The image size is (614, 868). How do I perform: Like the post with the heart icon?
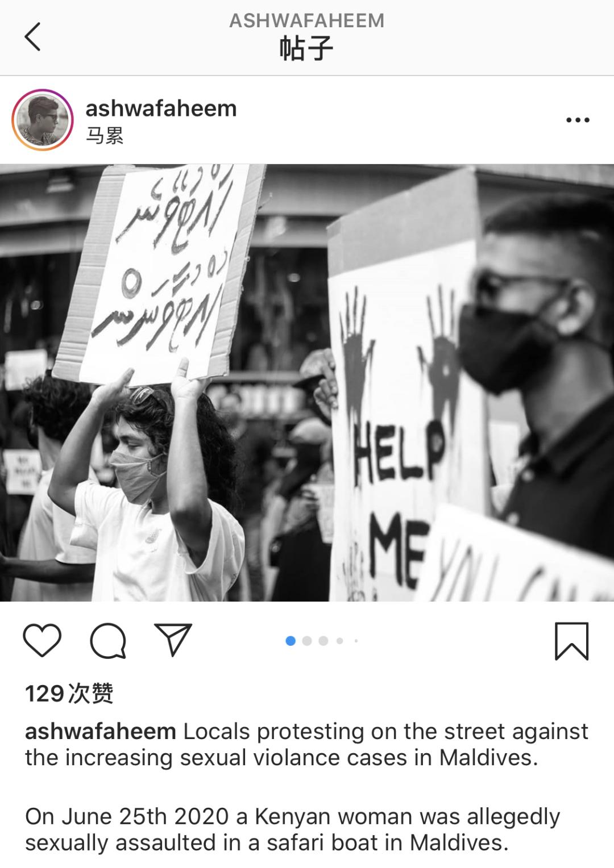(x=42, y=641)
